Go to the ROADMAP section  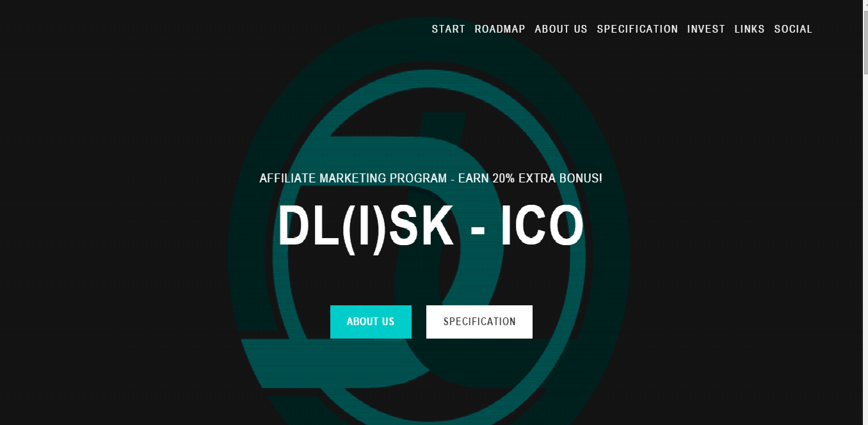500,29
